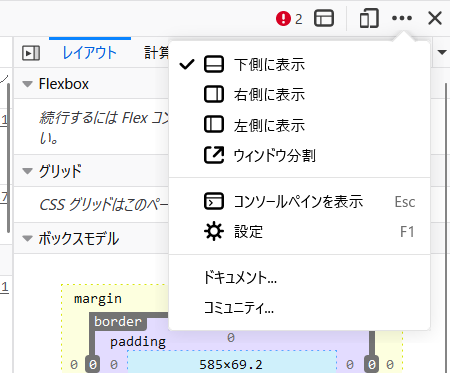Image resolution: width=450 pixels, height=373 pixels.
Task: Click the red error count icon
Action: 283,18
